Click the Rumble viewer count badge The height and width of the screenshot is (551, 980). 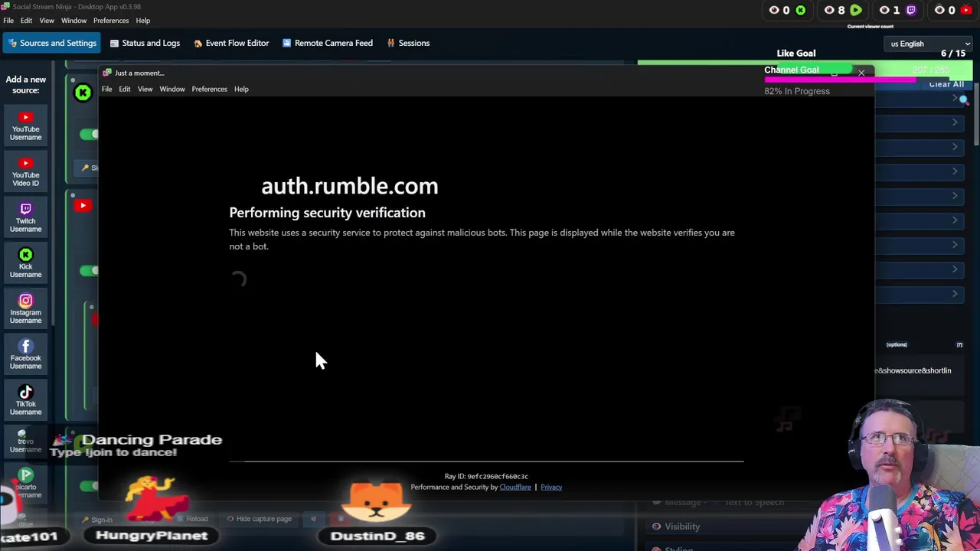(843, 10)
